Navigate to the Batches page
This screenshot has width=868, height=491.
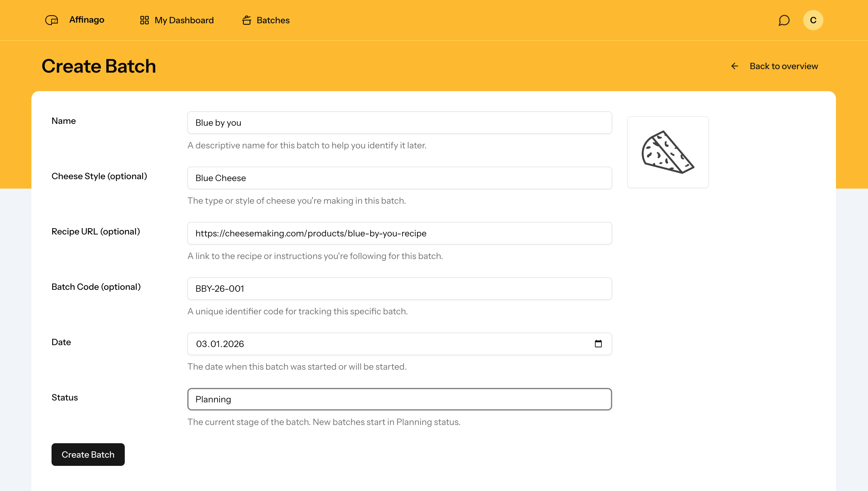(273, 20)
